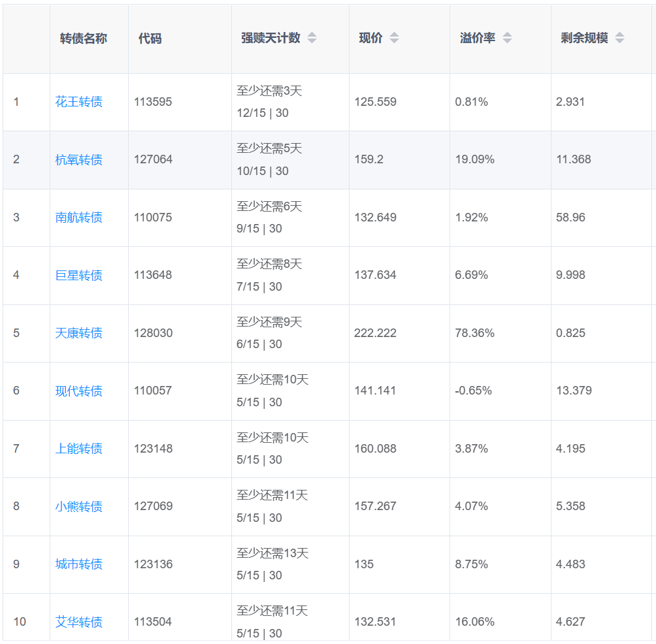Click the 剩余规模 column sort icon
This screenshot has width=656, height=644.
pos(619,38)
